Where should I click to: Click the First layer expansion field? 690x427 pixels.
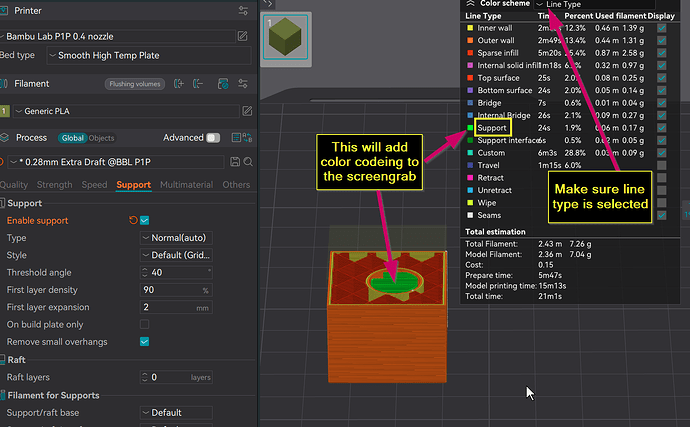point(176,307)
